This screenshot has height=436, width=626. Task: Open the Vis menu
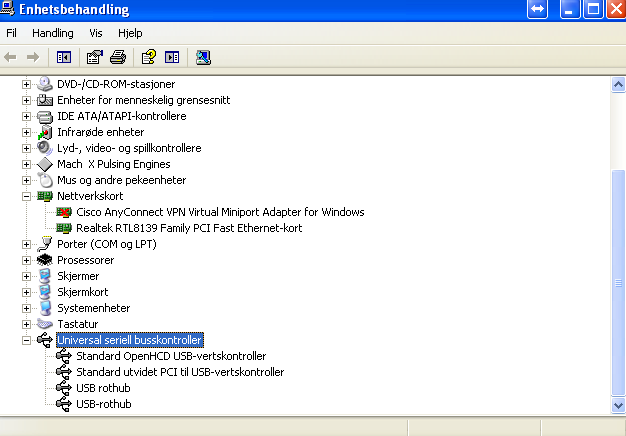click(96, 33)
